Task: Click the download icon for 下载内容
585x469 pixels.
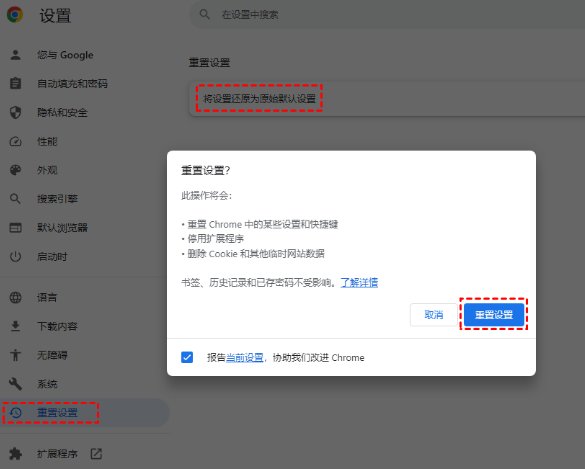Action: (15, 326)
